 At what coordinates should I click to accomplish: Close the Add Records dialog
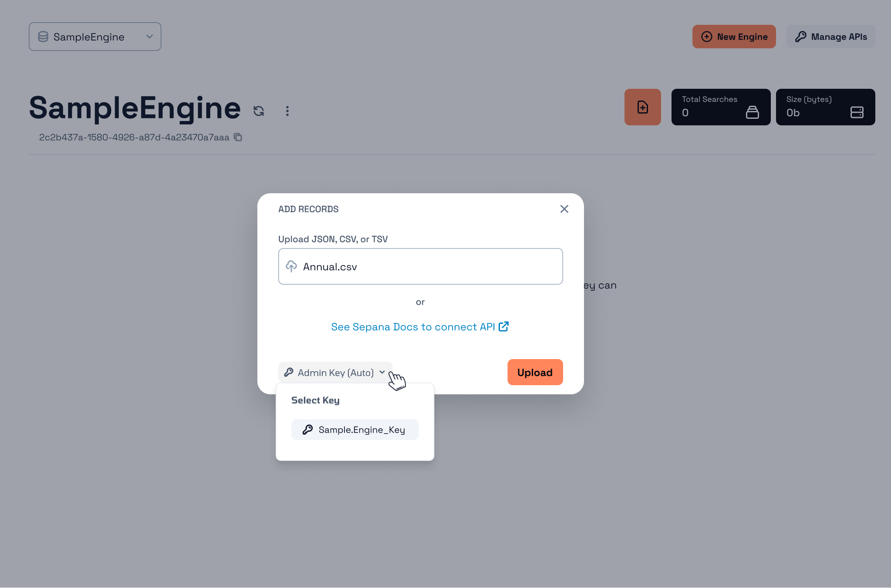click(564, 209)
